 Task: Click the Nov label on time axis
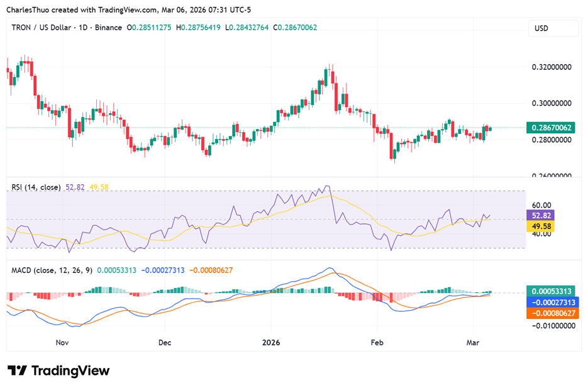coord(62,343)
